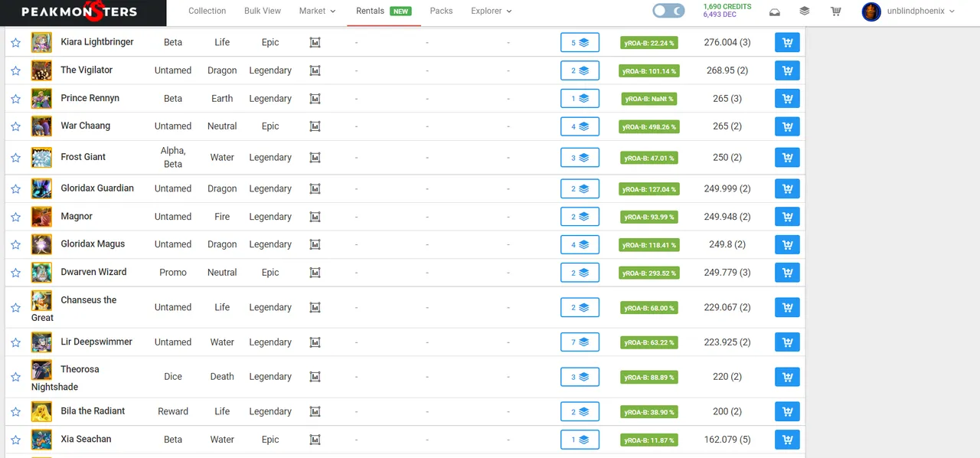This screenshot has width=980, height=458.
Task: Expand 5 listings for Kiara Lightbringer
Action: click(x=580, y=43)
